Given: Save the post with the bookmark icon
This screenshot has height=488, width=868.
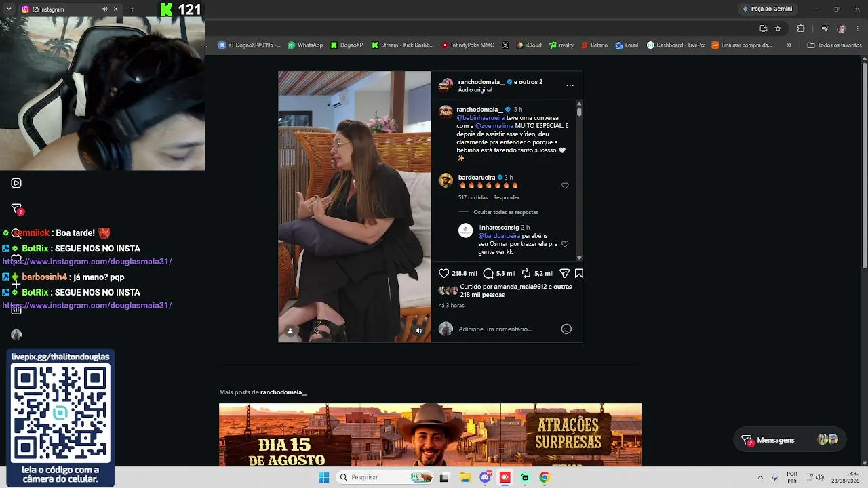Looking at the screenshot, I should [579, 274].
